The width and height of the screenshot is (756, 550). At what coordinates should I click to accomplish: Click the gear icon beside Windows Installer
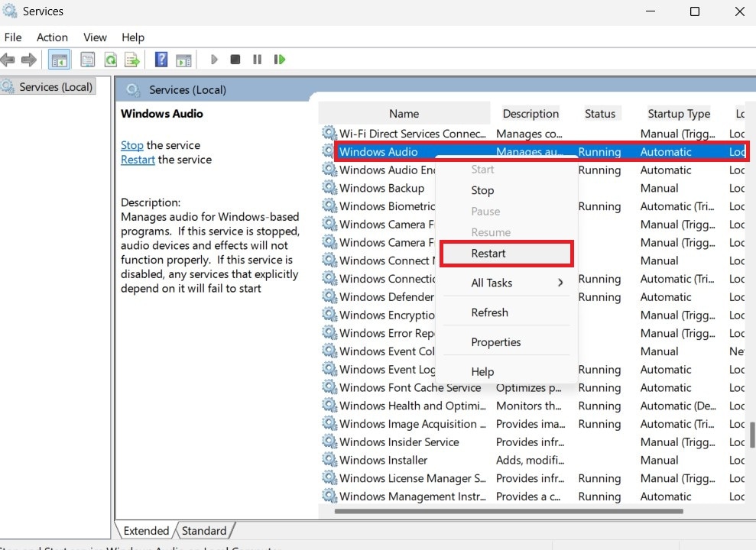tap(329, 459)
